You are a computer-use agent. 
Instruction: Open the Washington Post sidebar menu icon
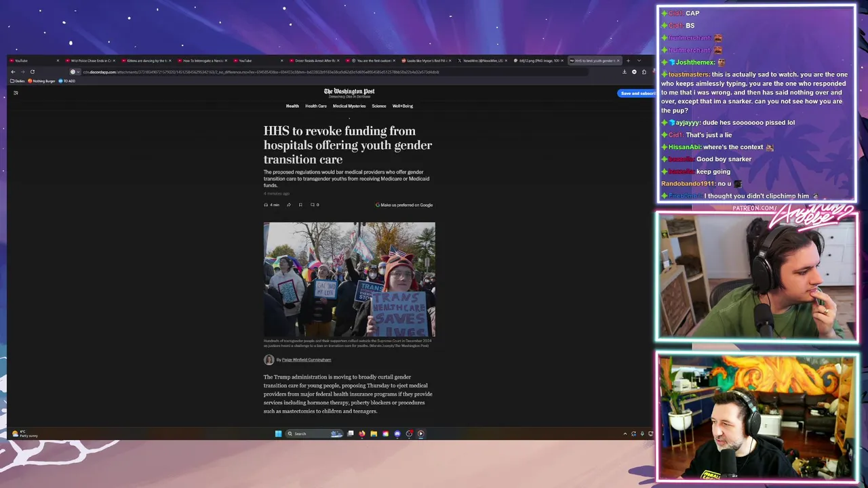[x=16, y=93]
